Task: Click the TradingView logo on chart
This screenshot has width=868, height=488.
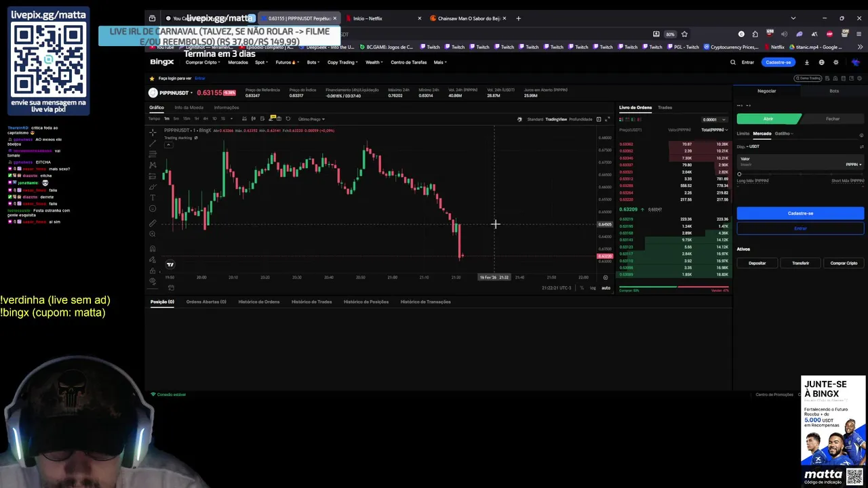Action: point(170,264)
